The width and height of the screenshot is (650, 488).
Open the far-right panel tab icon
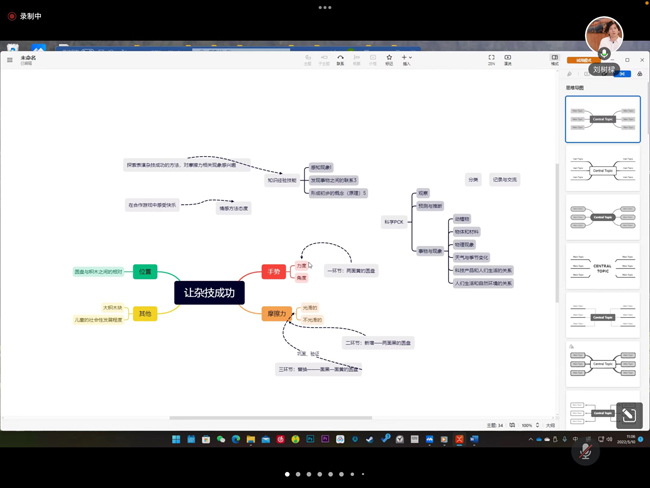click(640, 74)
